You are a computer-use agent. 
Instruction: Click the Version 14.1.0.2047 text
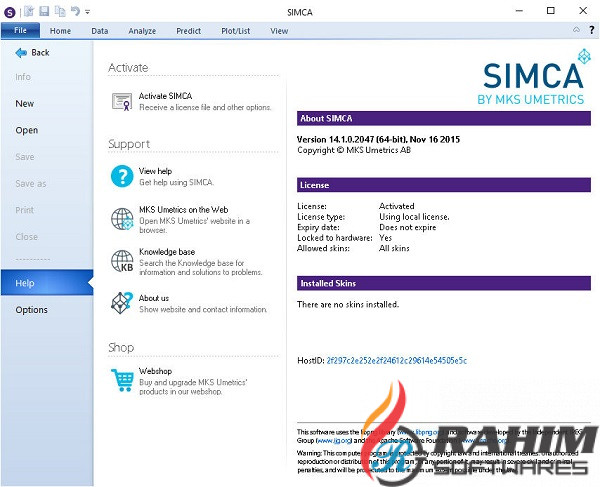pyautogui.click(x=378, y=139)
